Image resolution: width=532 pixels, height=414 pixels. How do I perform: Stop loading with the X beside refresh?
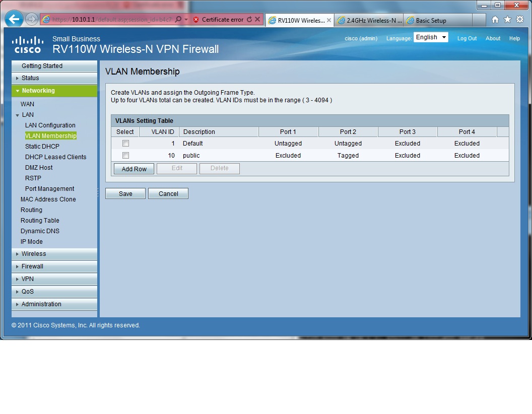257,19
